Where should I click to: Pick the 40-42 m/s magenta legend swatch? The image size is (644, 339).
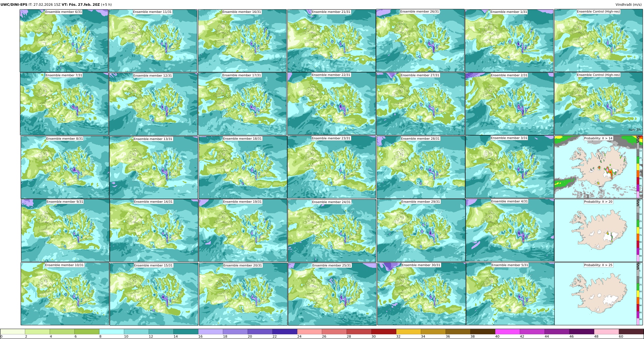pos(507,332)
